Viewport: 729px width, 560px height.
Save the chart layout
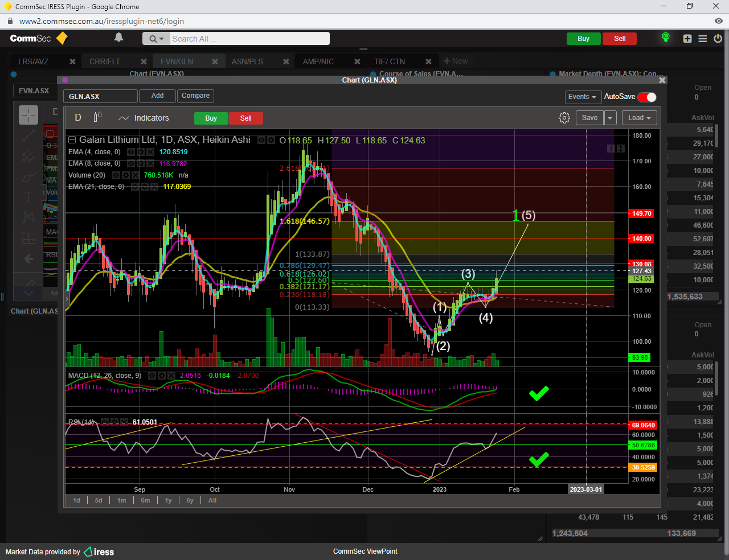589,118
